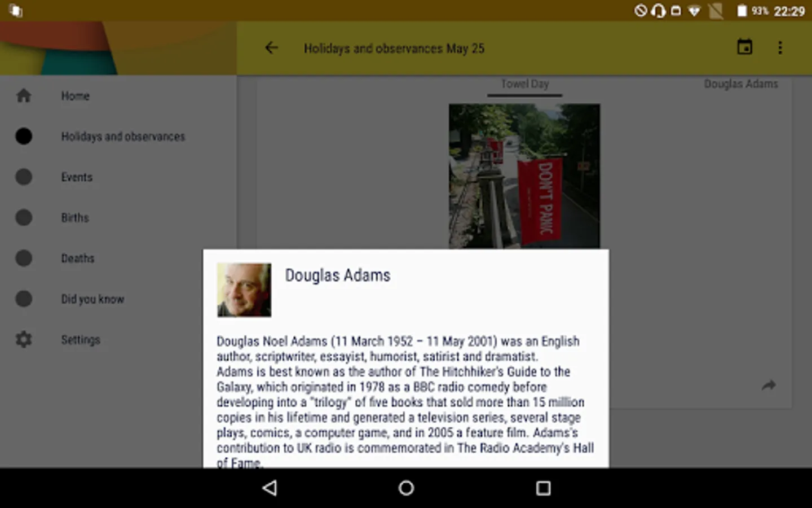
Task: Tap the colorful drawer header banner
Action: (x=118, y=49)
